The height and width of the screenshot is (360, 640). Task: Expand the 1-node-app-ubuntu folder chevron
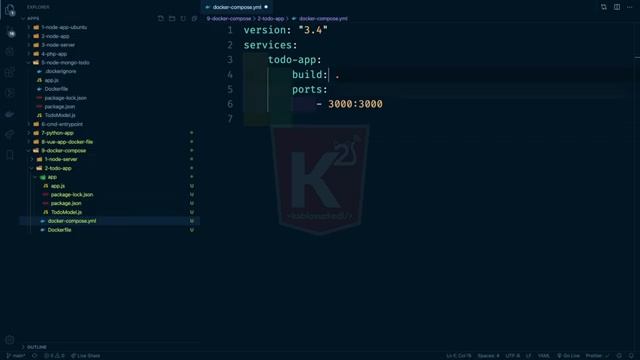click(x=29, y=27)
